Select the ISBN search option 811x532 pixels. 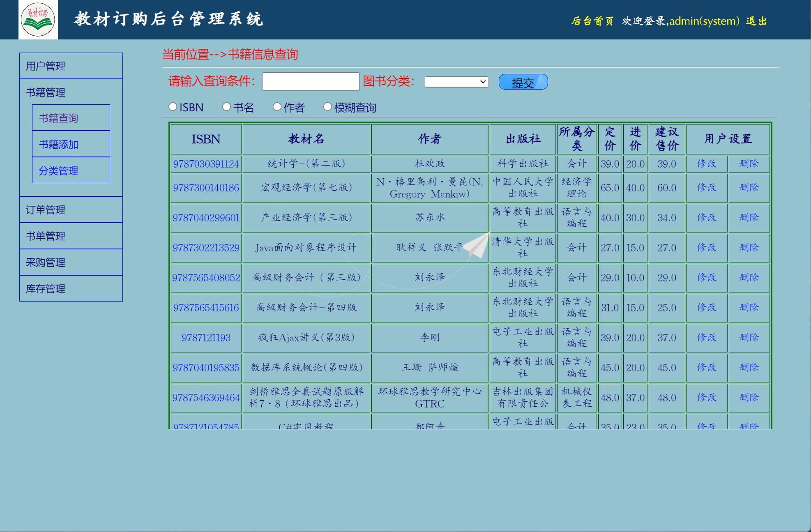pos(173,107)
